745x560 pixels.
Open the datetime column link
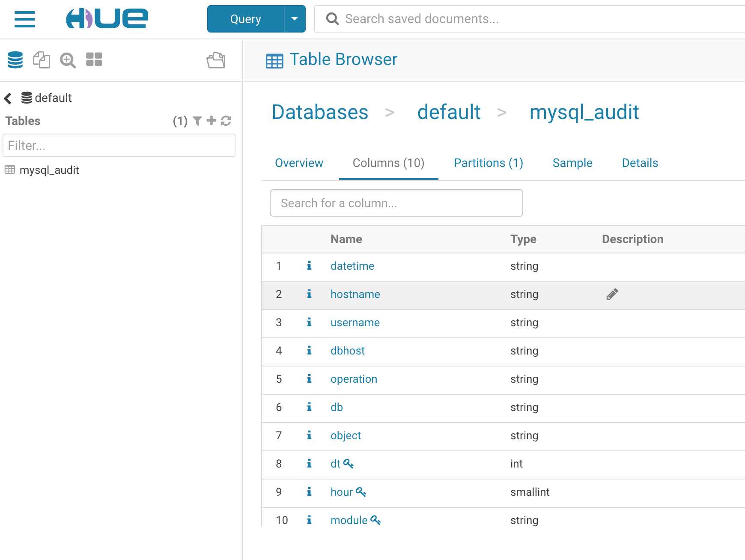click(x=352, y=266)
